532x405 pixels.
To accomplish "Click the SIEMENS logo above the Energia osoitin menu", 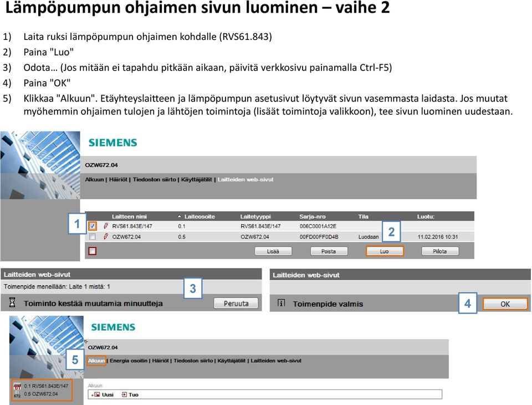I will (x=113, y=327).
